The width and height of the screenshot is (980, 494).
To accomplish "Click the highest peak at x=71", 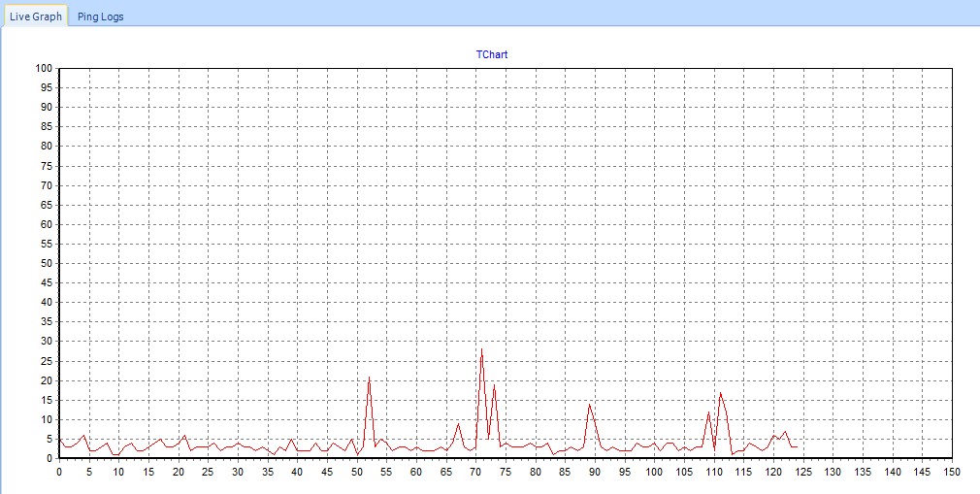I will coord(482,349).
